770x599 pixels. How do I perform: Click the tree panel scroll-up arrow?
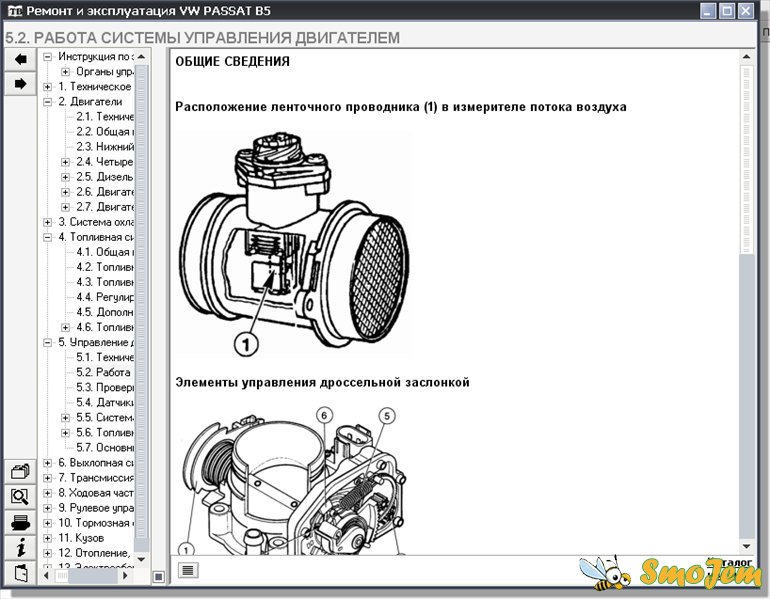coord(141,56)
